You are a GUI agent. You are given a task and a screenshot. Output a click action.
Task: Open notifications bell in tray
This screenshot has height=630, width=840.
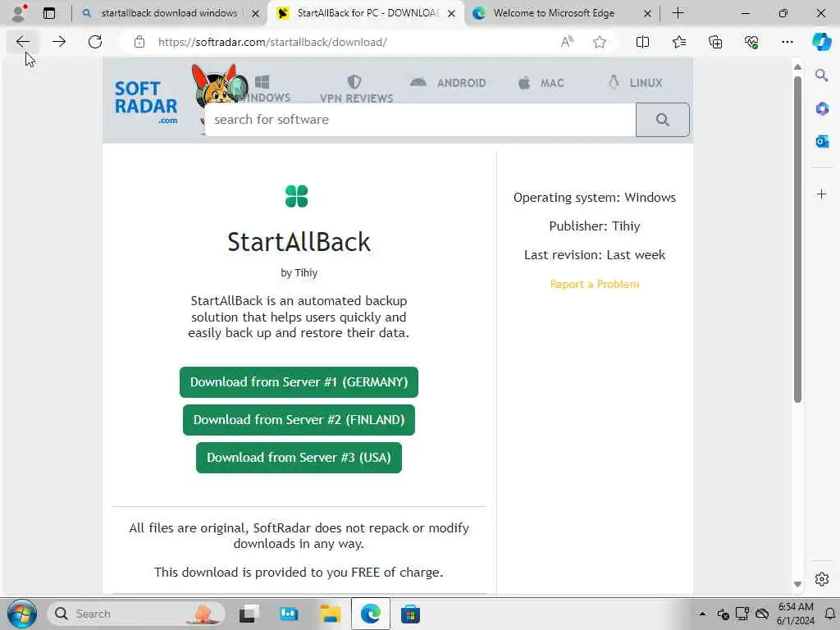(x=829, y=614)
